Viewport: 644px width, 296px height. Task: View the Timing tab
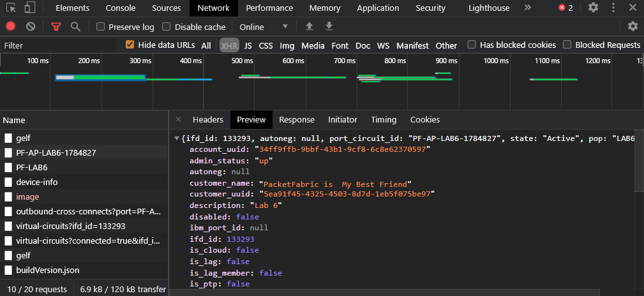(384, 119)
